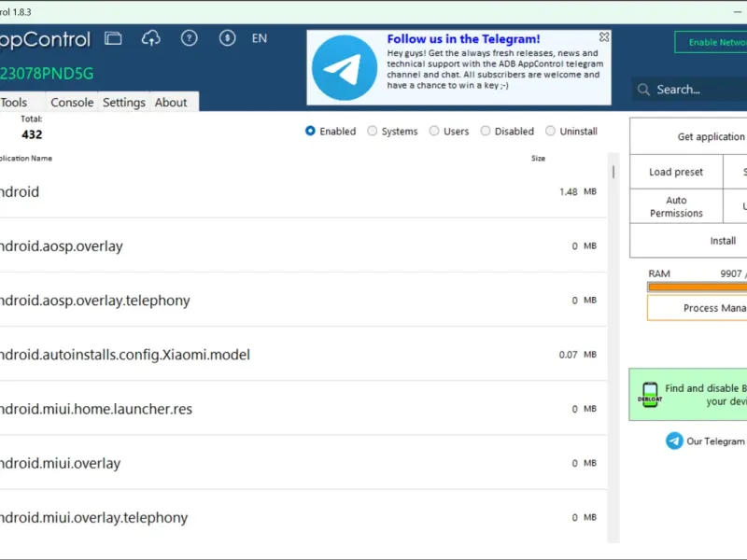Image resolution: width=747 pixels, height=560 pixels.
Task: Click the Auto Permissions button
Action: pyautogui.click(x=676, y=206)
